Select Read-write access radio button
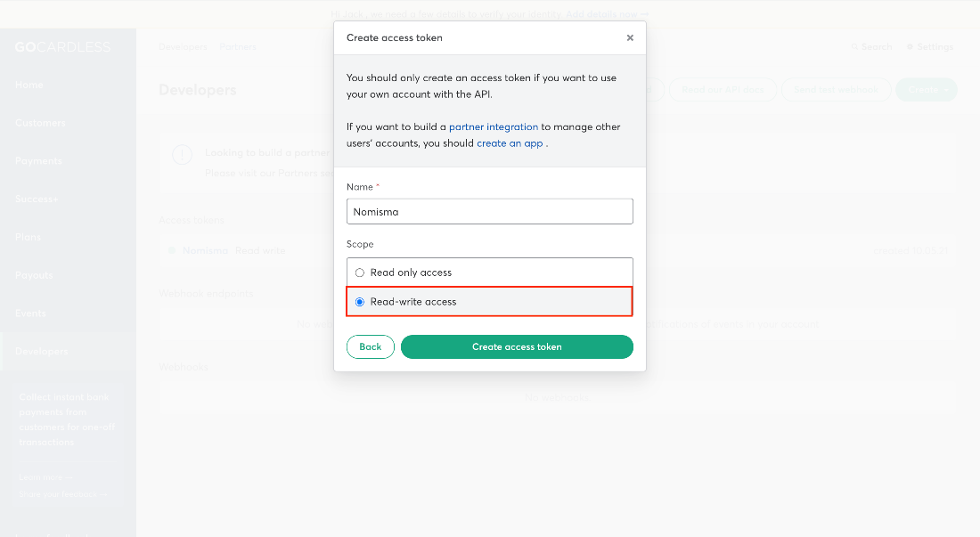 click(359, 302)
